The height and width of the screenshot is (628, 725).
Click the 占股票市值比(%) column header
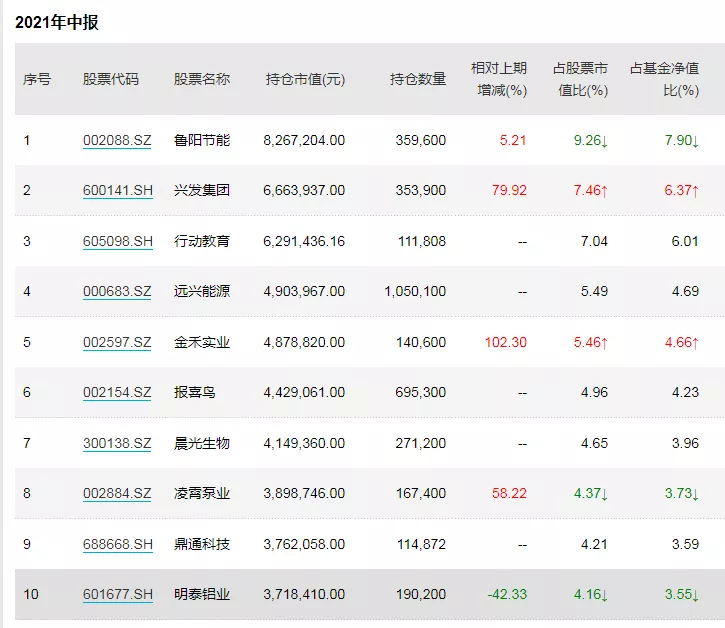click(580, 79)
